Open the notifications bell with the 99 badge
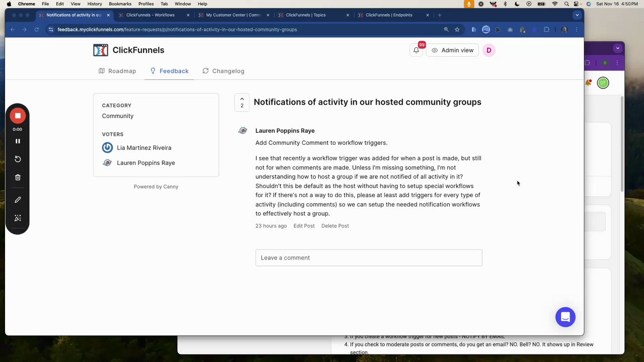This screenshot has width=644, height=362. (x=417, y=50)
